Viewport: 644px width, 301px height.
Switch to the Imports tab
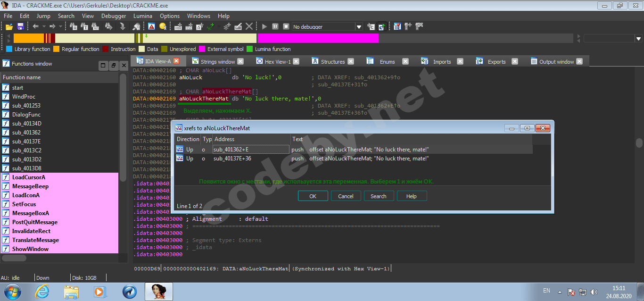pyautogui.click(x=442, y=62)
